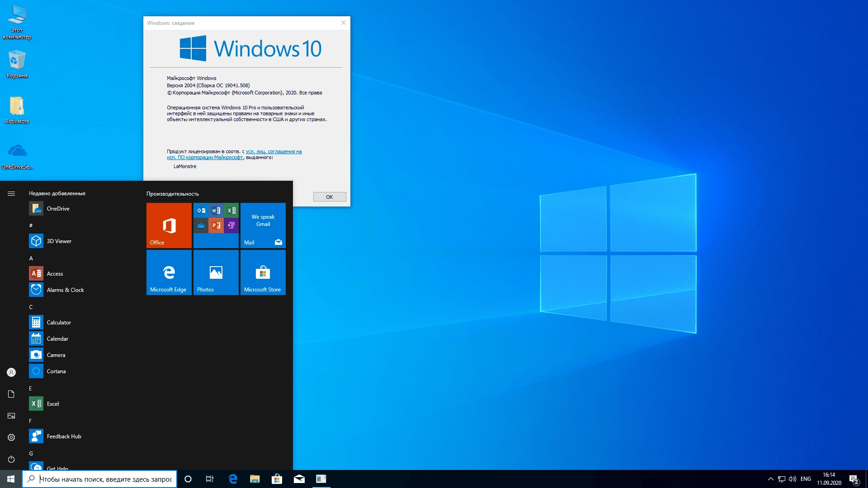Launch Outlook from Office apps tile
The height and width of the screenshot is (488, 868).
[x=201, y=211]
